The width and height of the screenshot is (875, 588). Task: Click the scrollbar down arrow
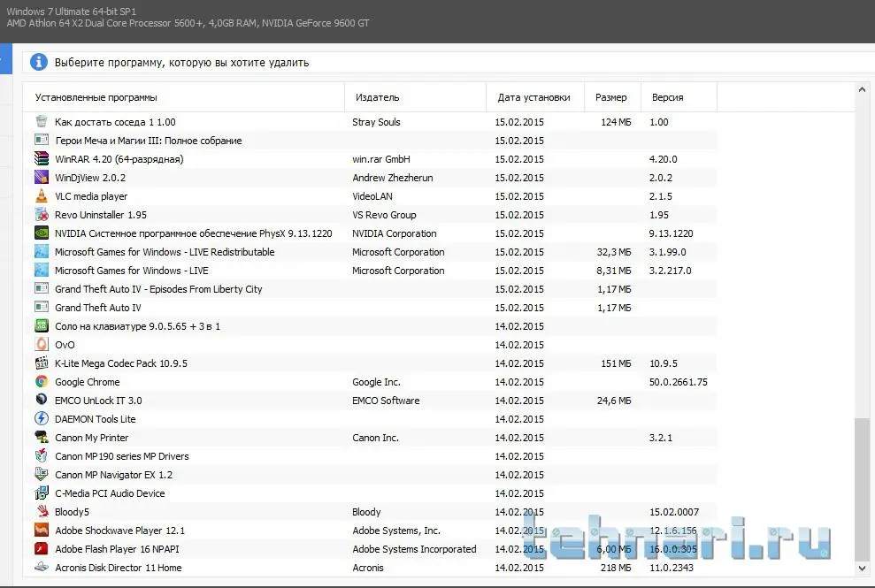(862, 568)
